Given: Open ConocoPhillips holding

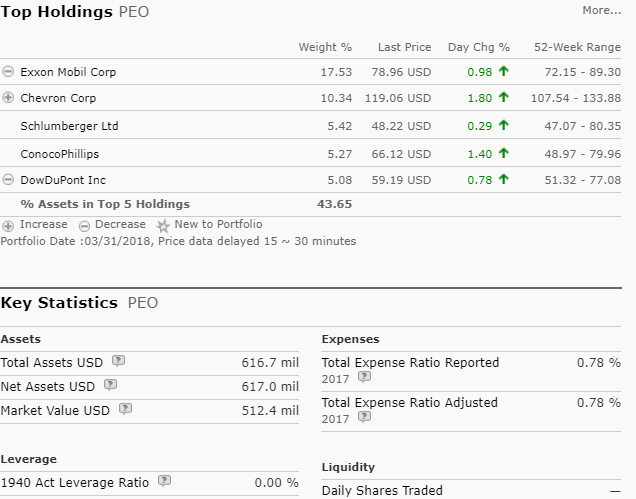Looking at the screenshot, I should [x=60, y=154].
